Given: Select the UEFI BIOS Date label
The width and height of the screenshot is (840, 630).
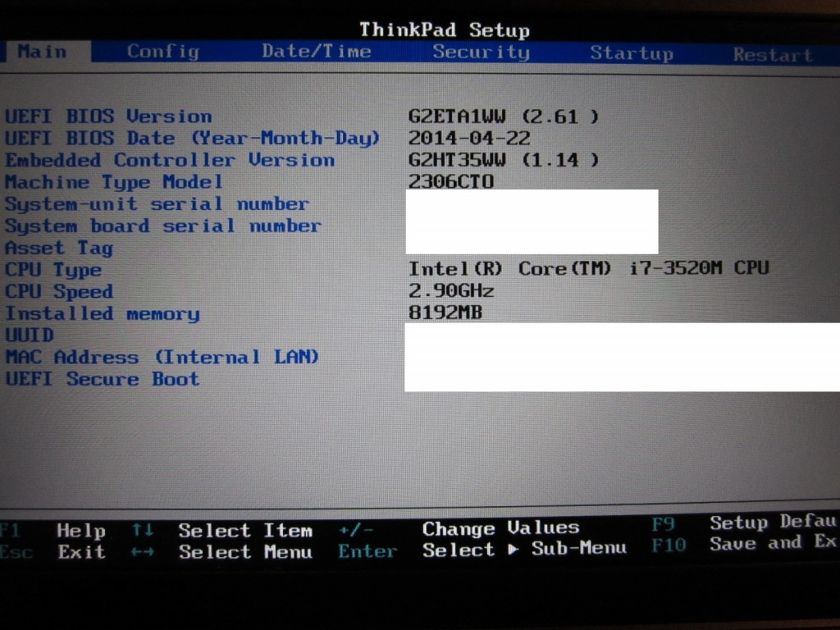Looking at the screenshot, I should [x=192, y=138].
